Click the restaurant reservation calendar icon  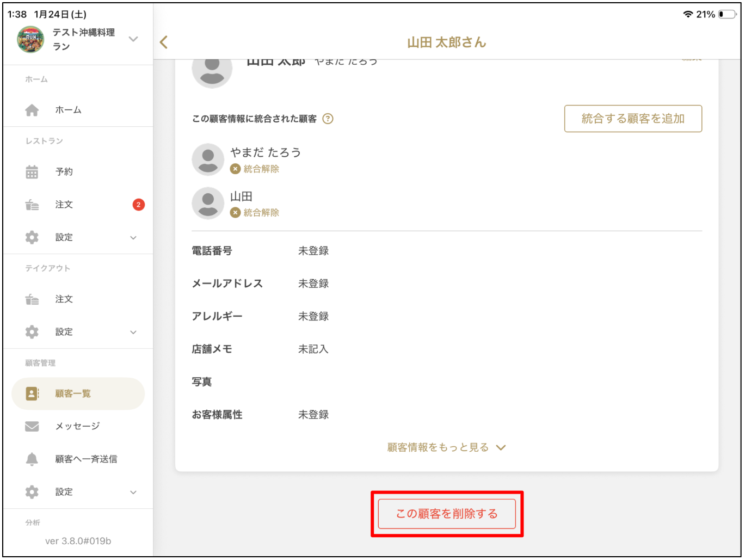pyautogui.click(x=32, y=172)
